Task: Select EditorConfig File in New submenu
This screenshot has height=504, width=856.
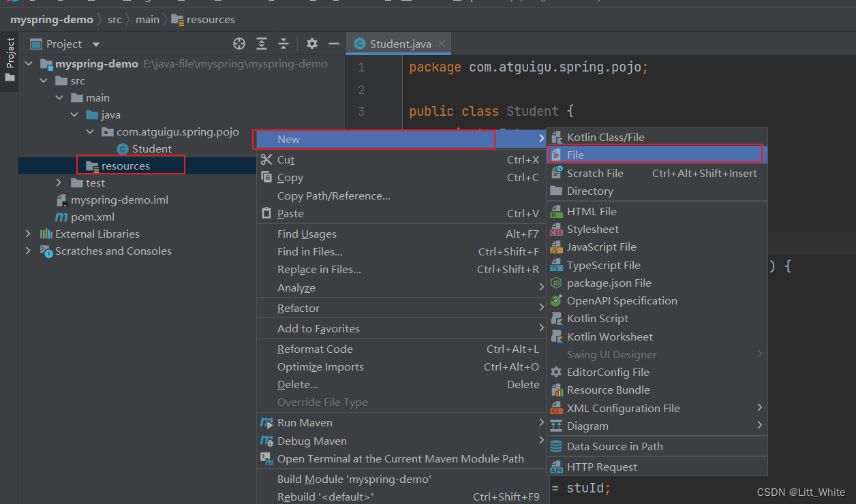Action: [x=658, y=373]
